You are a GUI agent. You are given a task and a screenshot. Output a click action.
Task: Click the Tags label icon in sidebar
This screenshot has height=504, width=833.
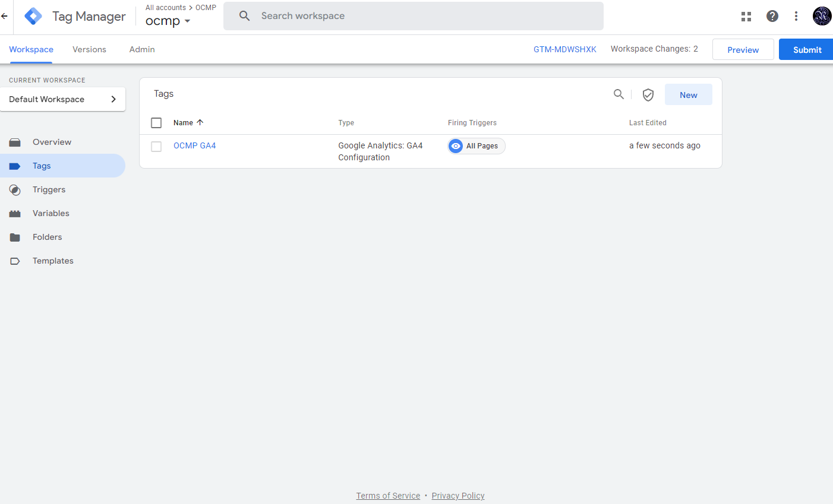[x=15, y=166]
